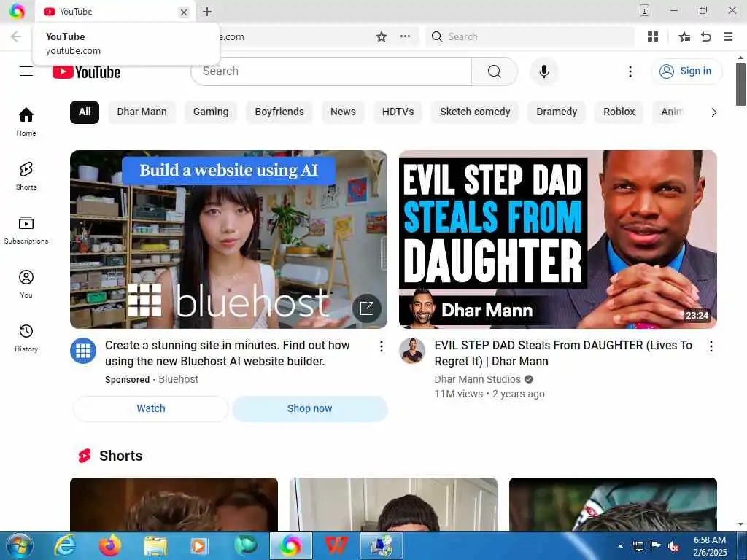Open File Explorer from taskbar
The width and height of the screenshot is (747, 560).
coord(155,545)
